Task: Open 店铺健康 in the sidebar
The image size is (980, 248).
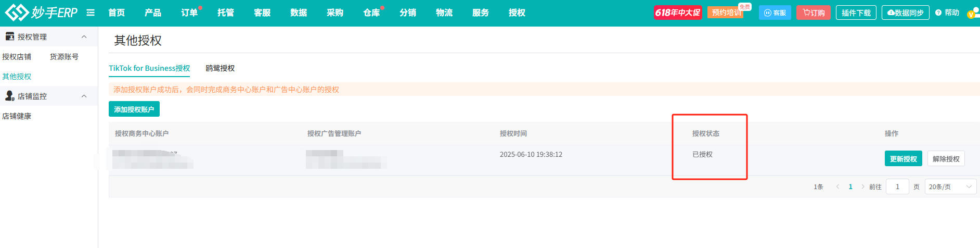Action: click(x=17, y=116)
